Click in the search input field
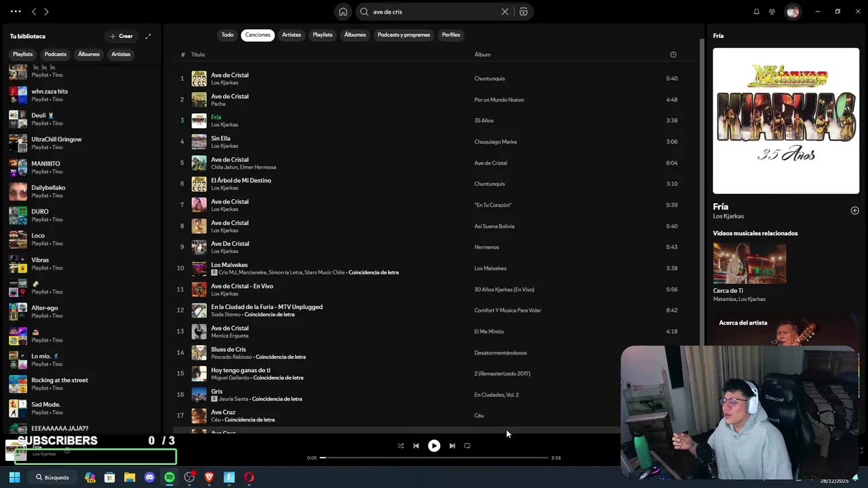This screenshot has height=488, width=868. point(434,12)
